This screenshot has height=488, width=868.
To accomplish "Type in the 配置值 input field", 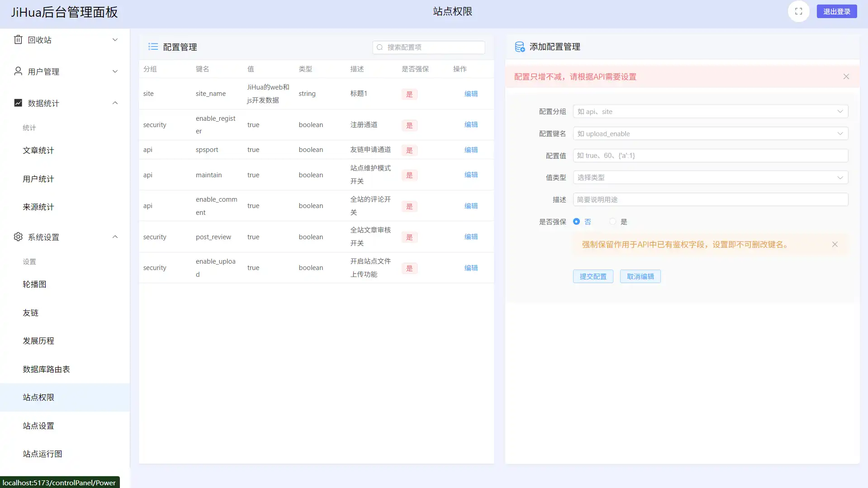I will pos(710,155).
